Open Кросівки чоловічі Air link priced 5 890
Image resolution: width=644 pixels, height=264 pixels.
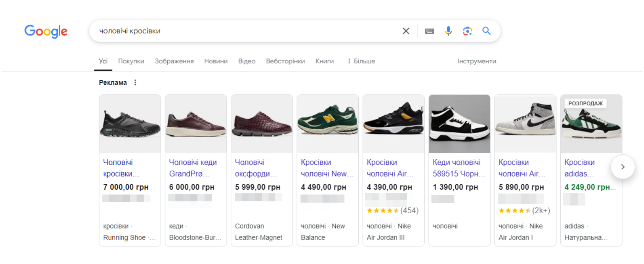pyautogui.click(x=522, y=168)
